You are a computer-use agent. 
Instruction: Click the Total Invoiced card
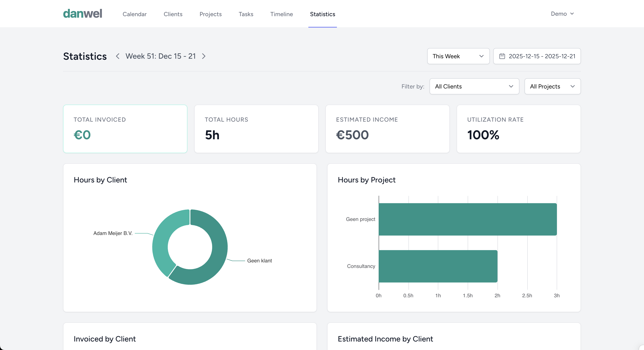click(x=125, y=129)
